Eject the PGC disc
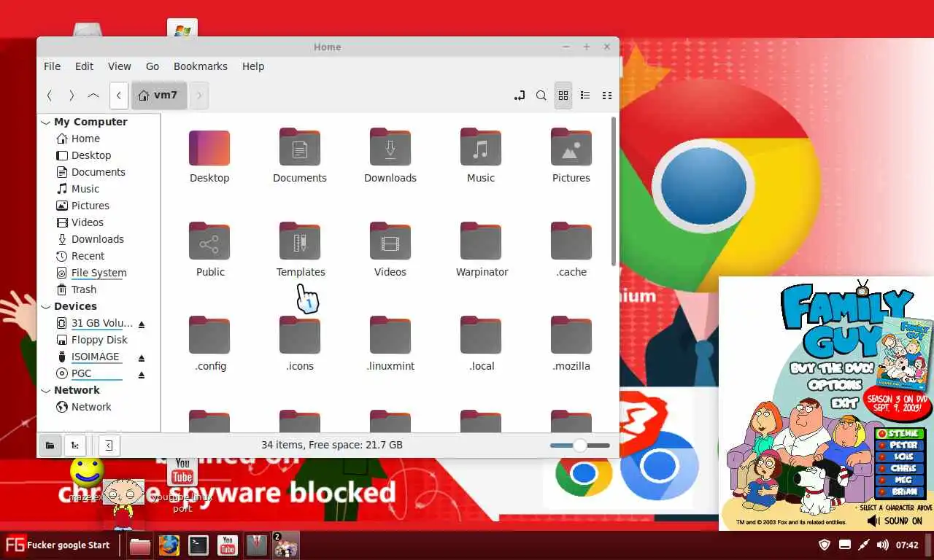 click(x=142, y=375)
